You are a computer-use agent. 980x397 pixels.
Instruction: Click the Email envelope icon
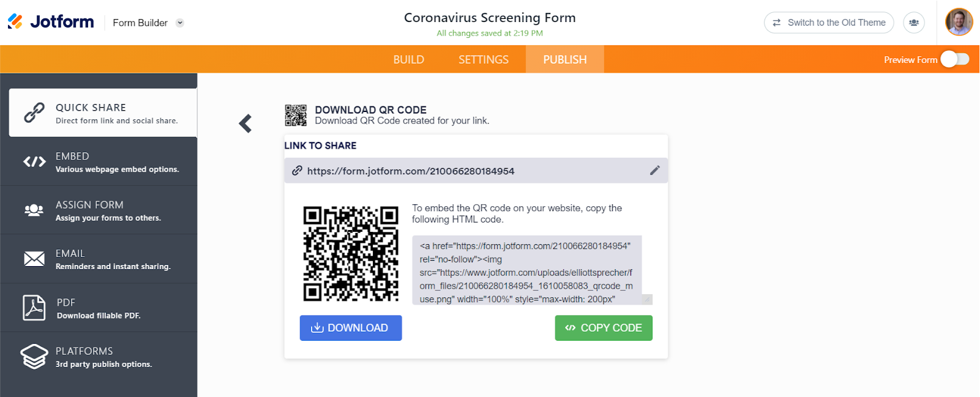34,259
